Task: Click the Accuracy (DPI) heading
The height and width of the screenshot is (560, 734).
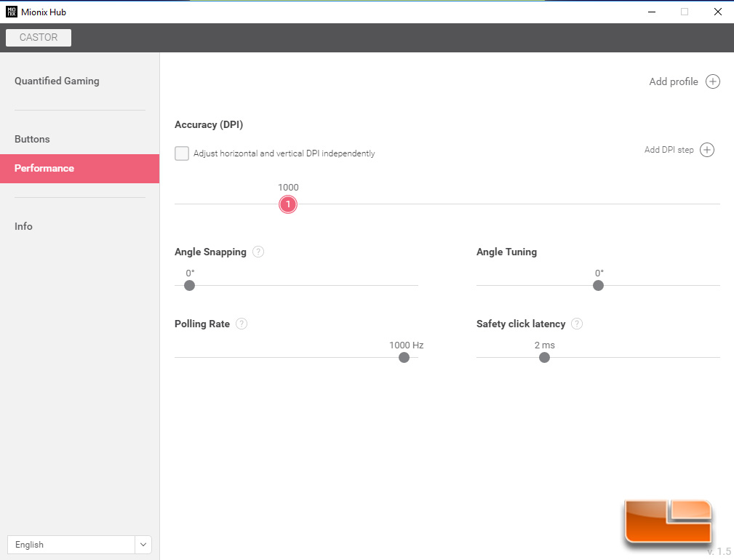Action: [209, 124]
